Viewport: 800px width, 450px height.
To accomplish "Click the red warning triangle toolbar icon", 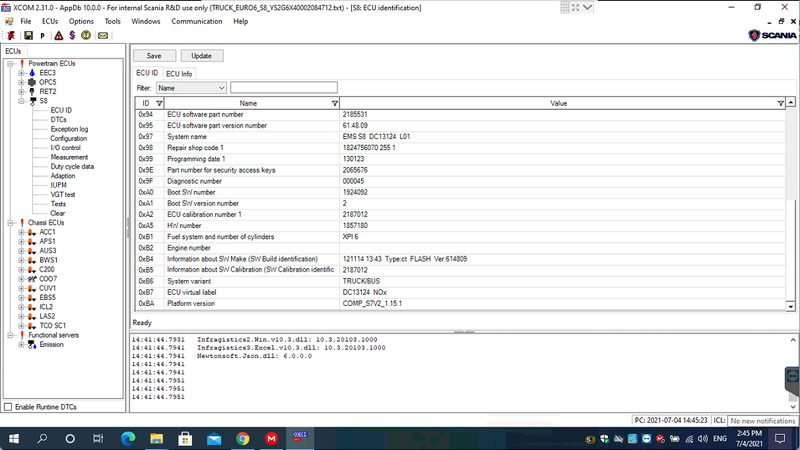I will pyautogui.click(x=59, y=35).
